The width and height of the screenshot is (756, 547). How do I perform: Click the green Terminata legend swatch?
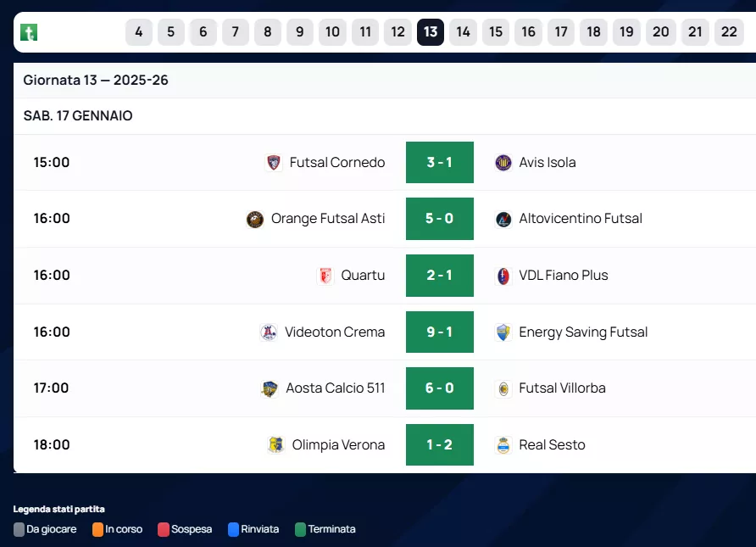(x=300, y=529)
